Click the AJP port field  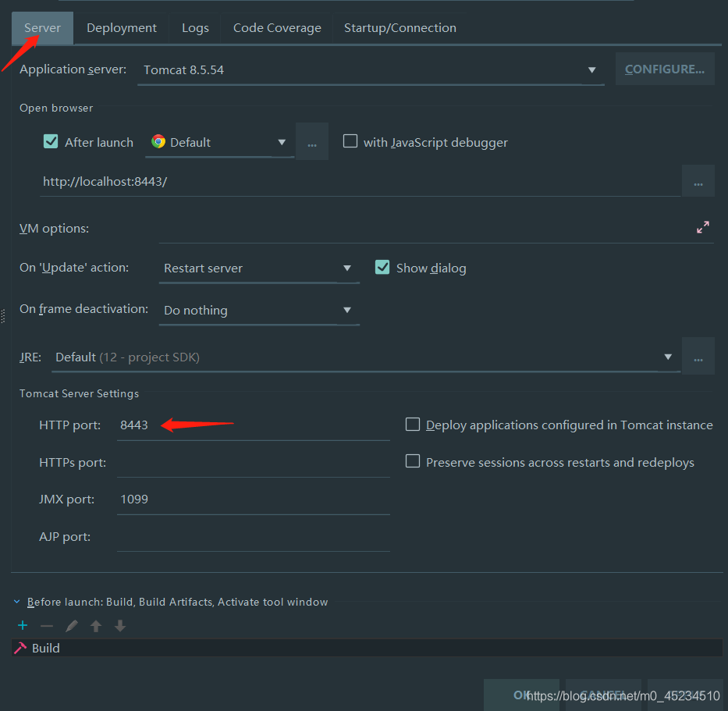[x=253, y=537]
